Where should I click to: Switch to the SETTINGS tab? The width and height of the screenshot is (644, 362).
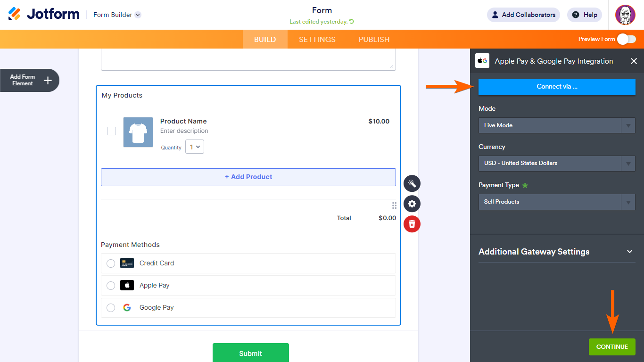(317, 39)
